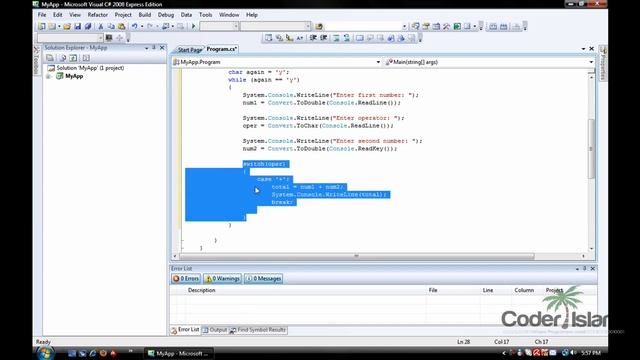640x360 pixels.
Task: Switch to the Start Page tab
Action: tap(190, 49)
